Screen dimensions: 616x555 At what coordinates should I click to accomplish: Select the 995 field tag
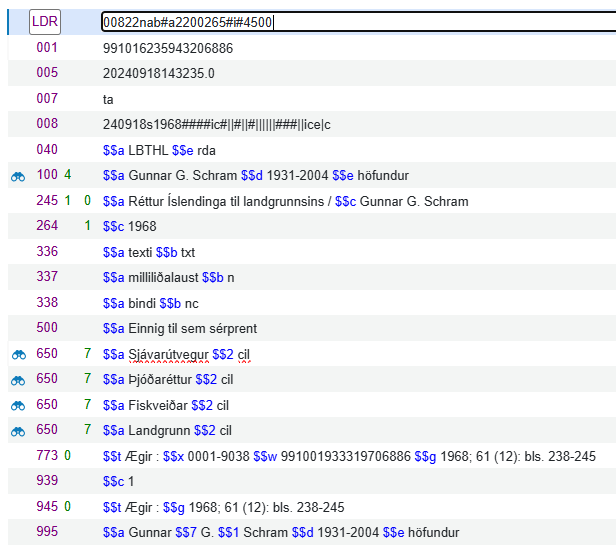[47, 531]
